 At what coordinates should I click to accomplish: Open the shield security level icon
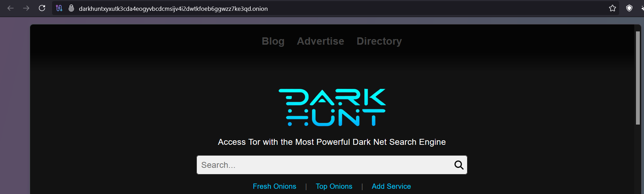point(629,8)
